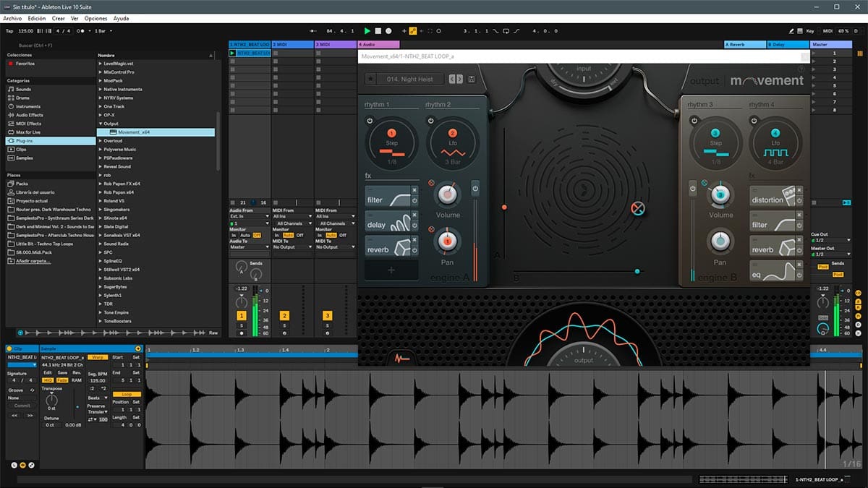Open the Archivo menu

tap(12, 17)
